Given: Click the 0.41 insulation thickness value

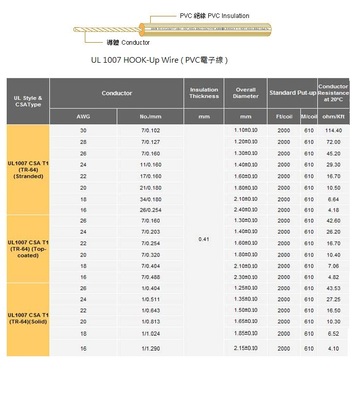Looking at the screenshot, I should tap(204, 239).
